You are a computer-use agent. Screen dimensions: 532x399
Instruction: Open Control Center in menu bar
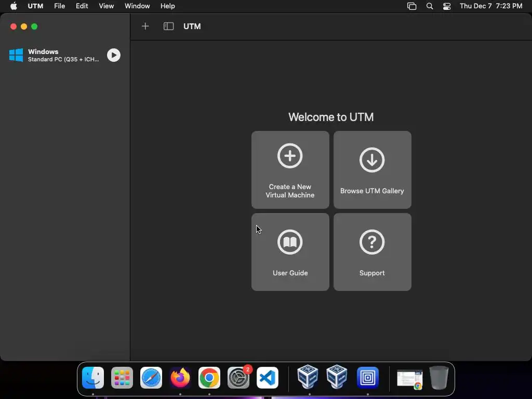click(x=447, y=6)
